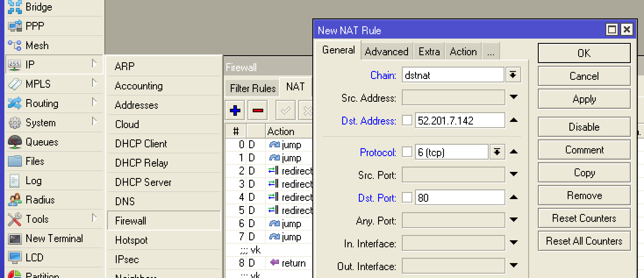Click the Log icon in sidebar
This screenshot has width=644, height=278.
click(15, 181)
